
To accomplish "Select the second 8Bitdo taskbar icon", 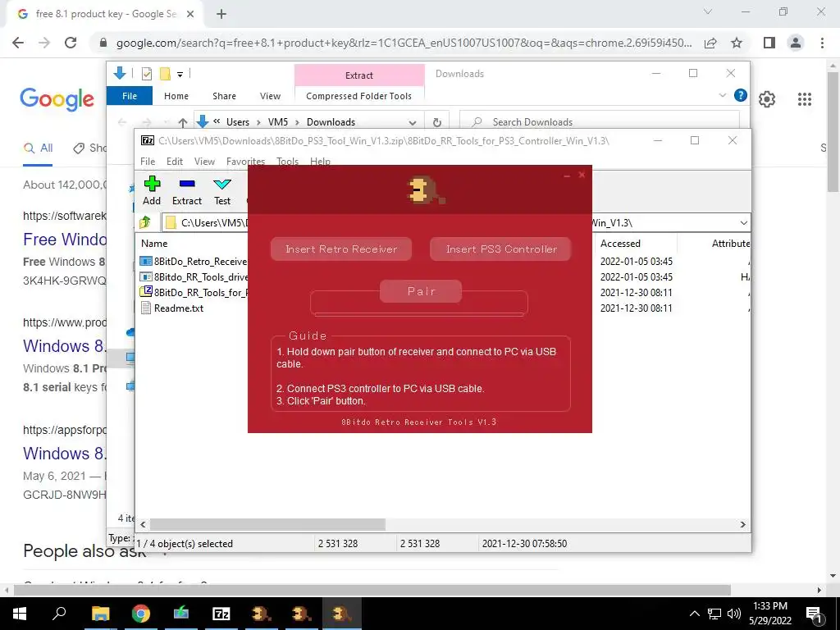I will (302, 614).
